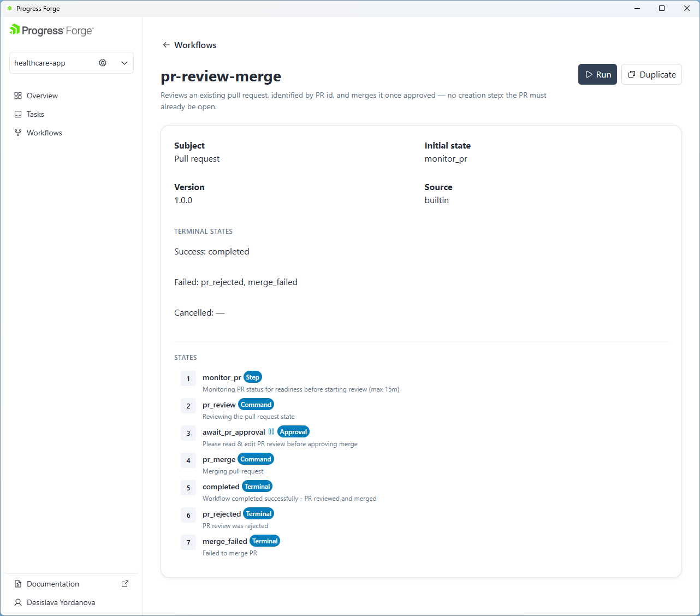The height and width of the screenshot is (616, 700).
Task: Click the "Success: completed" text
Action: (x=212, y=251)
